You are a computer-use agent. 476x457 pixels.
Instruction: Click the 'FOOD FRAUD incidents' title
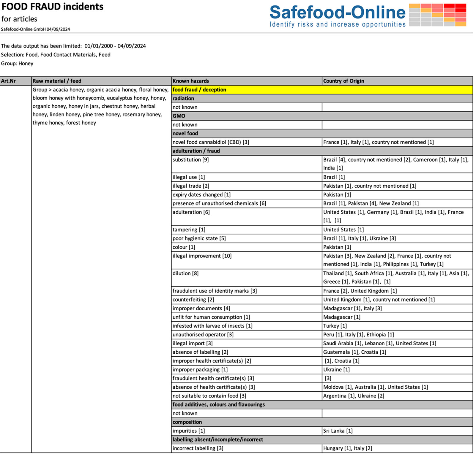tap(53, 7)
